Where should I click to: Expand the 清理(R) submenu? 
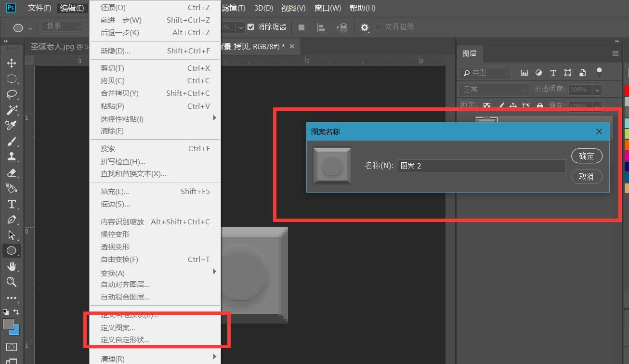tap(215, 357)
